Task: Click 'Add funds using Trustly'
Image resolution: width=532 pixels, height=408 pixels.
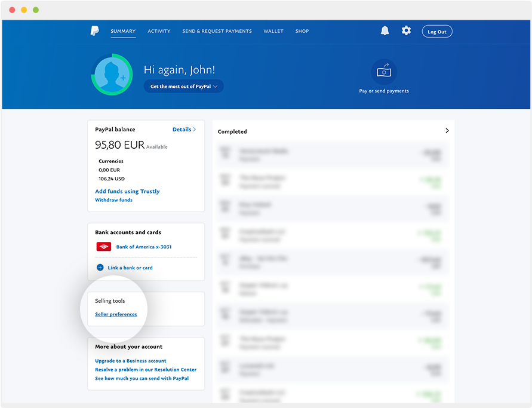Action: click(x=127, y=191)
